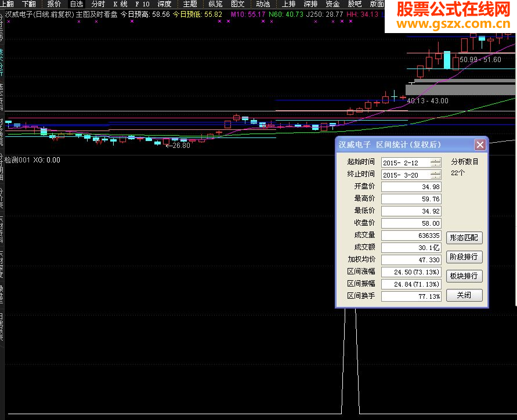Open the 上翻 menu item
This screenshot has width=517, height=420.
(7, 4)
